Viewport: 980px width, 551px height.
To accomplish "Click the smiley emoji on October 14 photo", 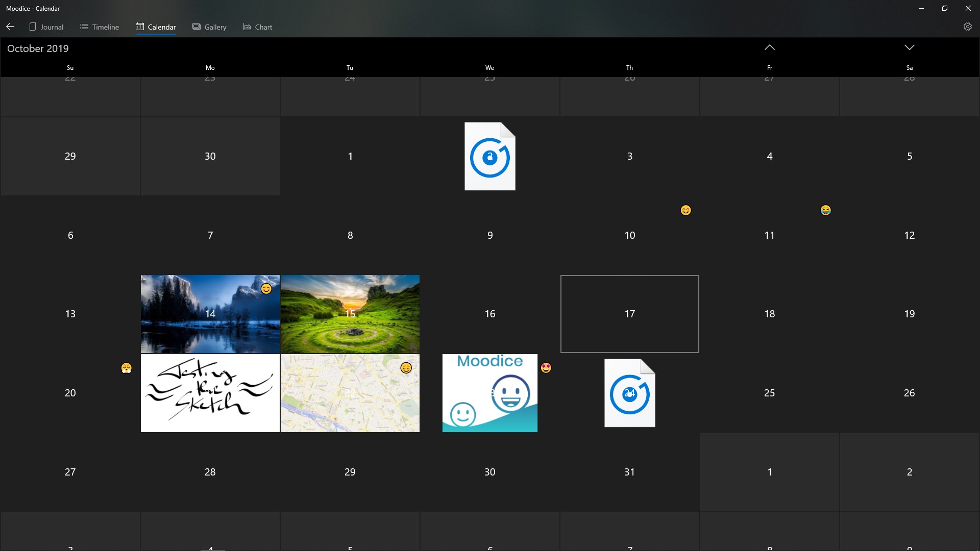I will [x=266, y=289].
